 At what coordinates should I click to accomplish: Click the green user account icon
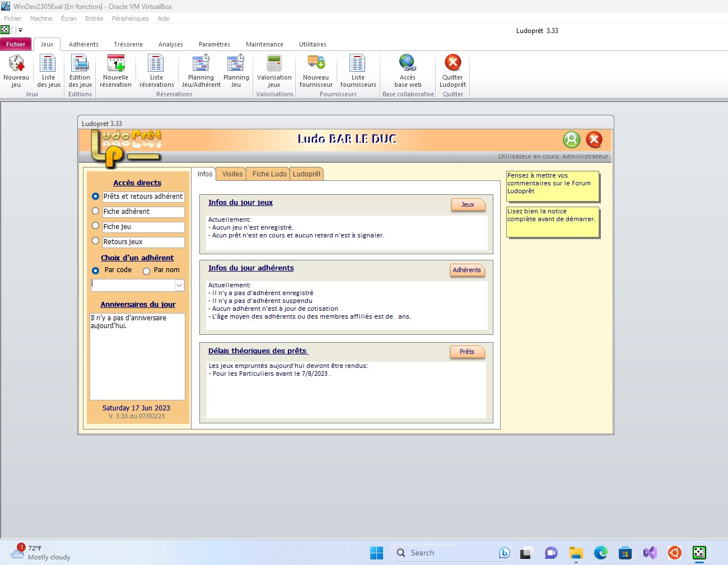point(571,139)
